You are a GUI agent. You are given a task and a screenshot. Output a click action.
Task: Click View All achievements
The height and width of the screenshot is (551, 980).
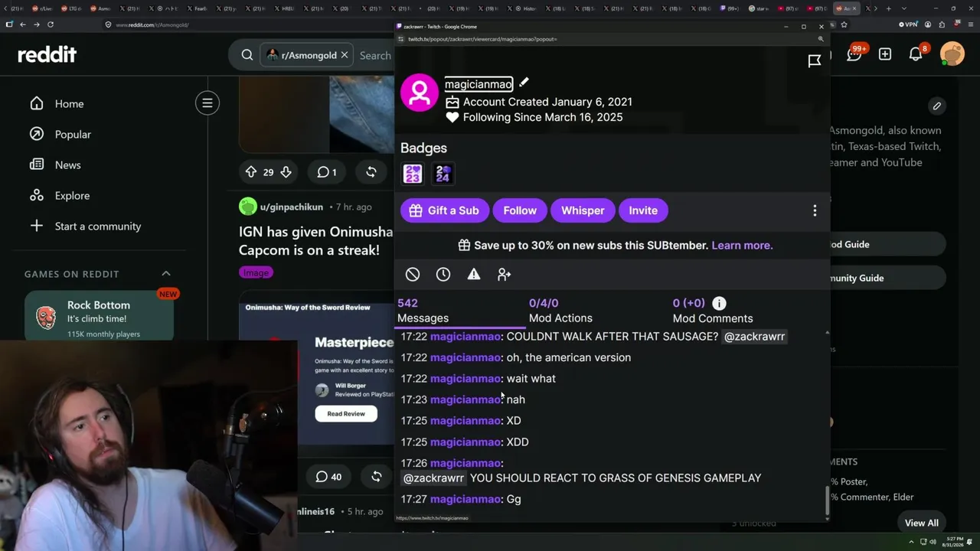pos(922,523)
